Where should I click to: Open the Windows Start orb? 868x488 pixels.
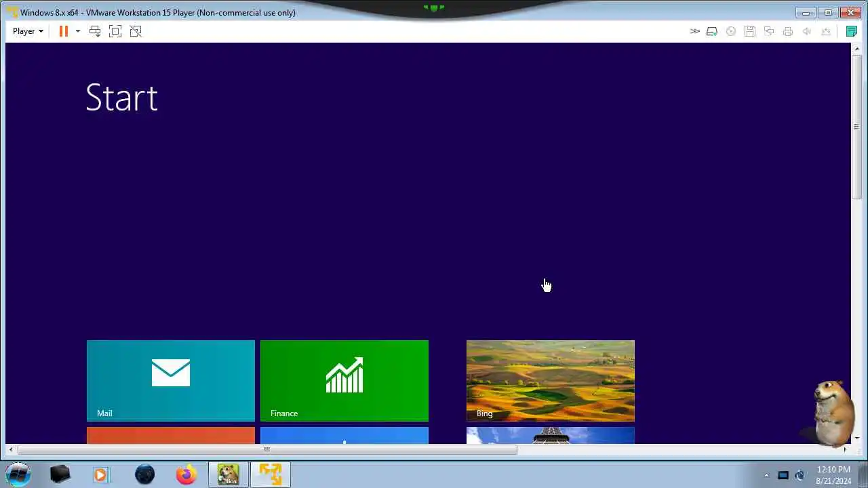(x=18, y=474)
